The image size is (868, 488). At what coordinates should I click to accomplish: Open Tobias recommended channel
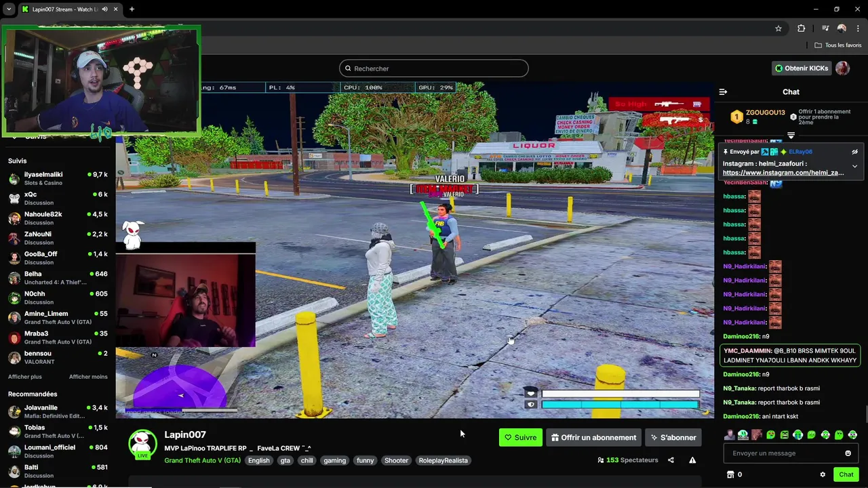pos(58,431)
